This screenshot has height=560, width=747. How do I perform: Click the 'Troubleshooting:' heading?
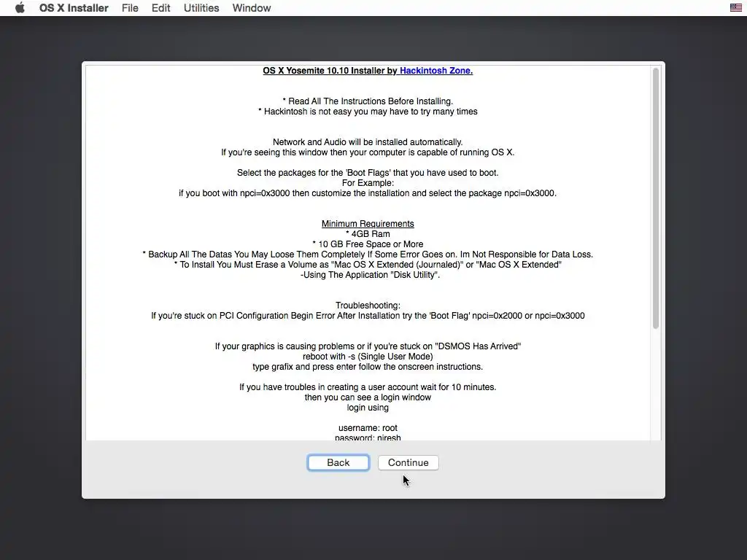368,306
